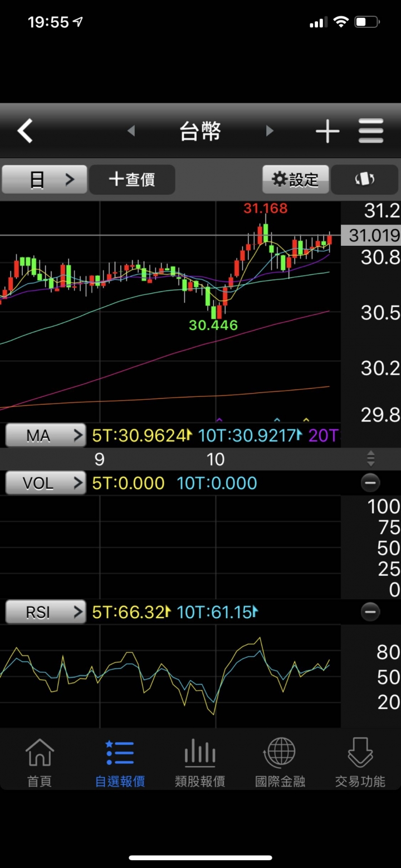Tap VOL 5T:0.000 value
Screen dimensions: 401x868
[128, 483]
